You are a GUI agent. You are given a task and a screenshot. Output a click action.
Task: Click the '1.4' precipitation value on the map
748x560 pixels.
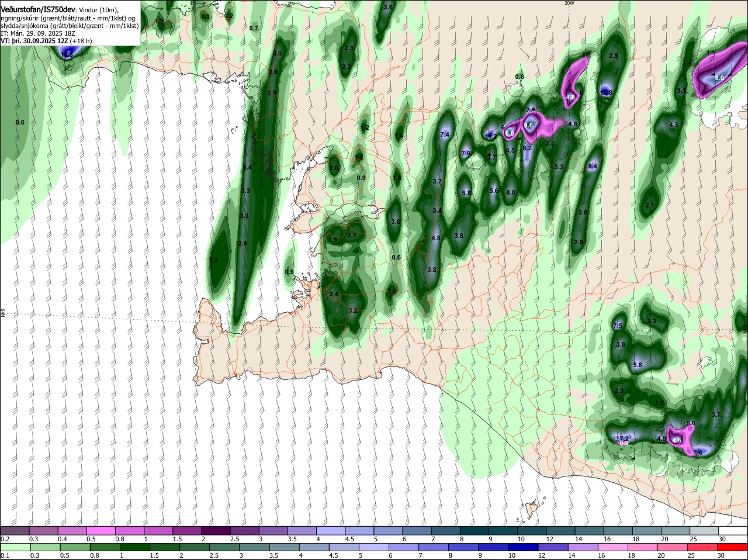pyautogui.click(x=399, y=136)
